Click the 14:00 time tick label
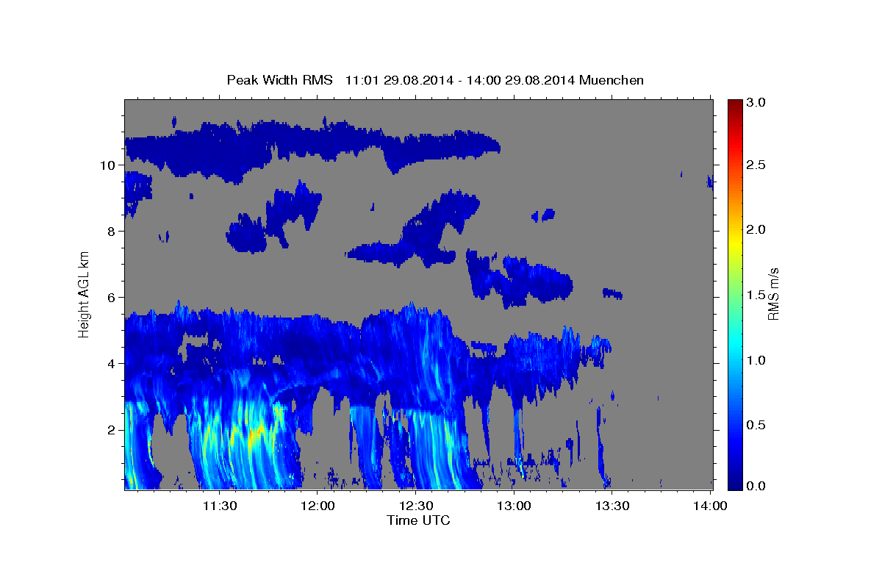This screenshot has width=882, height=588. (x=711, y=506)
